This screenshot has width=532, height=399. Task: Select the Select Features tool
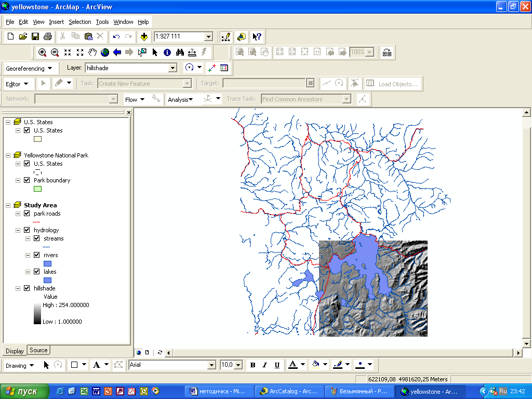pos(142,52)
